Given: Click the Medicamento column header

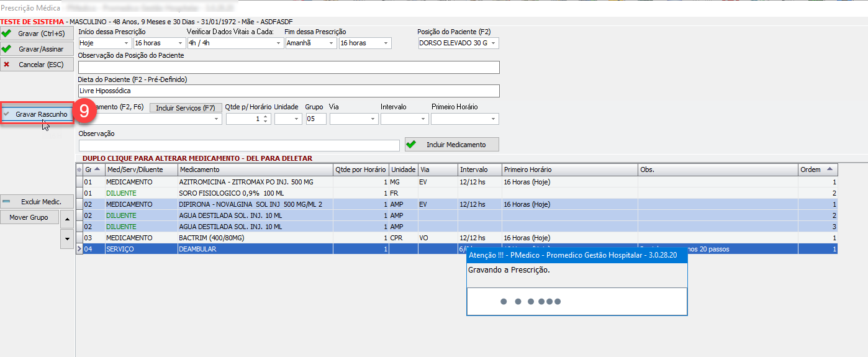Looking at the screenshot, I should (255, 169).
